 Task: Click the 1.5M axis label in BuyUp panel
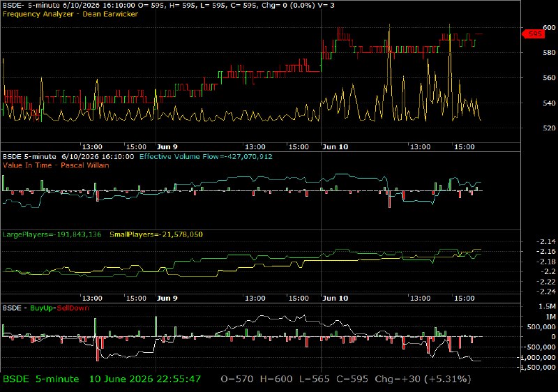click(x=548, y=306)
